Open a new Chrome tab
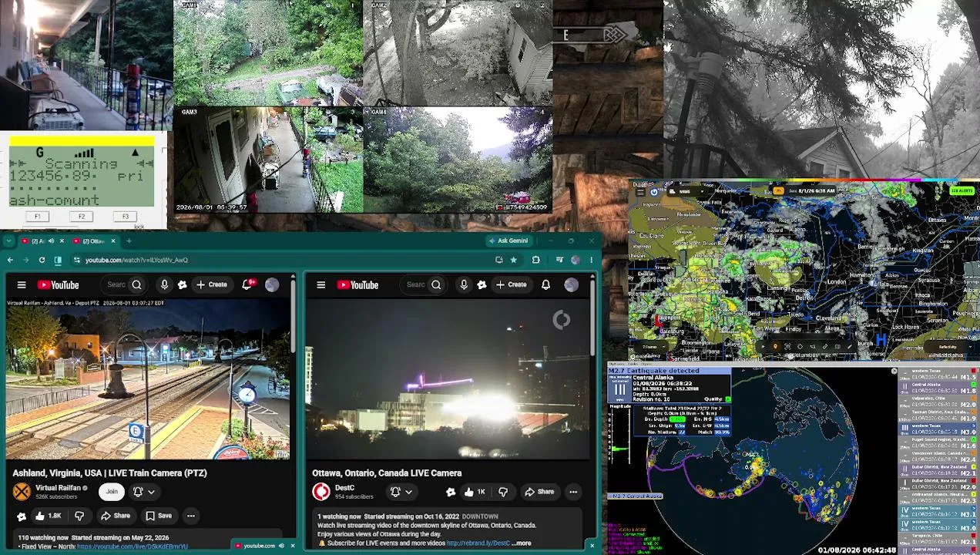The height and width of the screenshot is (555, 980). [x=129, y=241]
